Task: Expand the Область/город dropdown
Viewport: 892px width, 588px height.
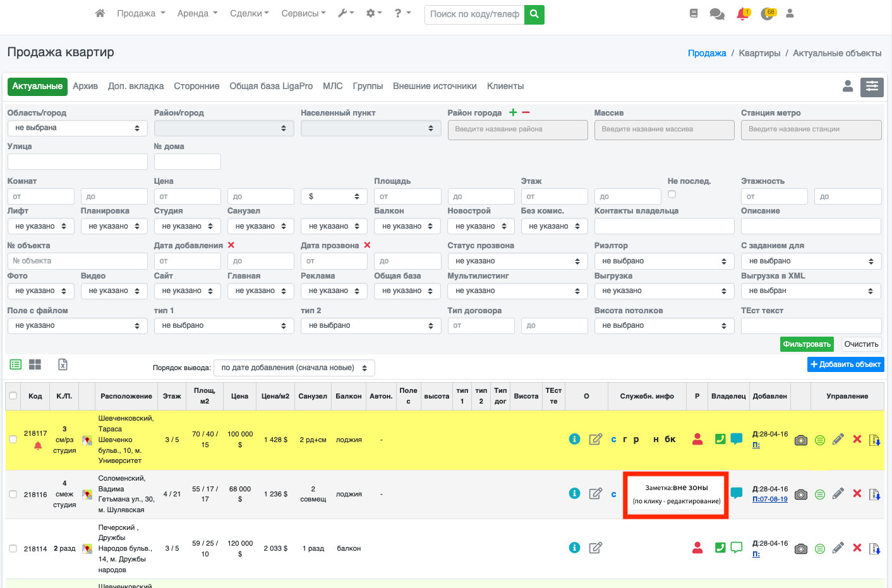Action: (77, 128)
